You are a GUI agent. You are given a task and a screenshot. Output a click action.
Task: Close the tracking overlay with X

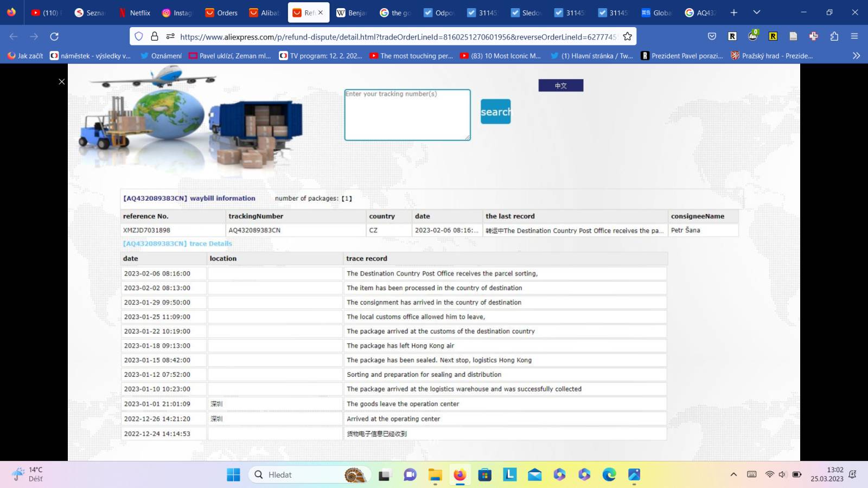(x=61, y=81)
